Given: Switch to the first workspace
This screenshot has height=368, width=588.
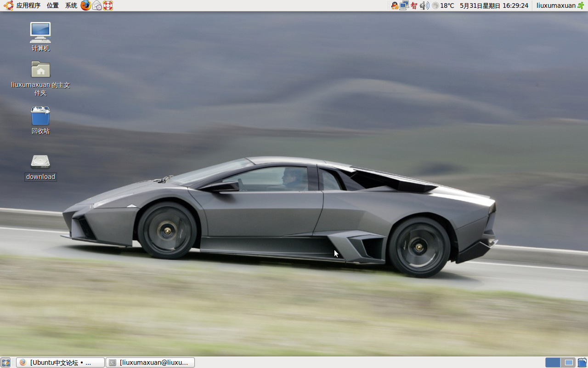Looking at the screenshot, I should point(553,362).
